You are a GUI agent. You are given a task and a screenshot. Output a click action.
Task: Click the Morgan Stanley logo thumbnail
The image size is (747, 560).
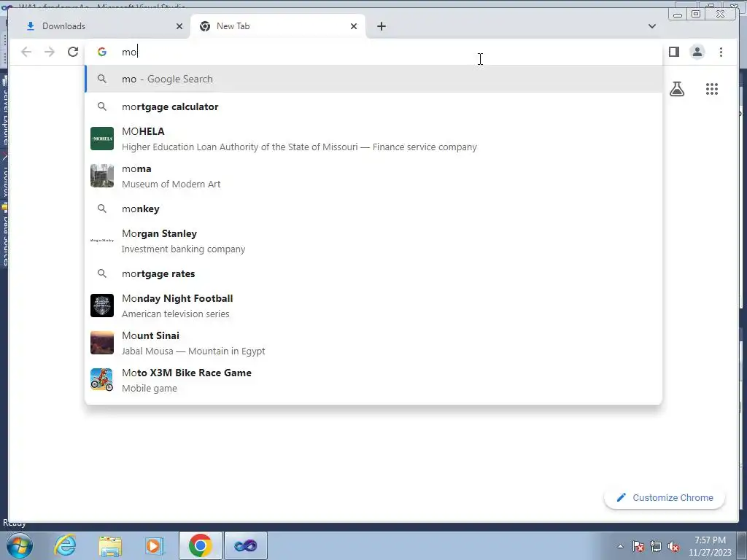click(102, 241)
